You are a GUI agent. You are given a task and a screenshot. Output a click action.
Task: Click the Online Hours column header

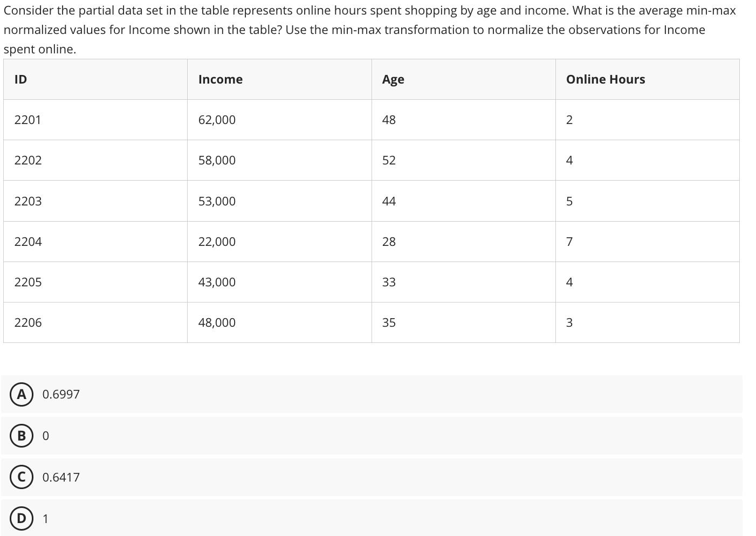606,79
